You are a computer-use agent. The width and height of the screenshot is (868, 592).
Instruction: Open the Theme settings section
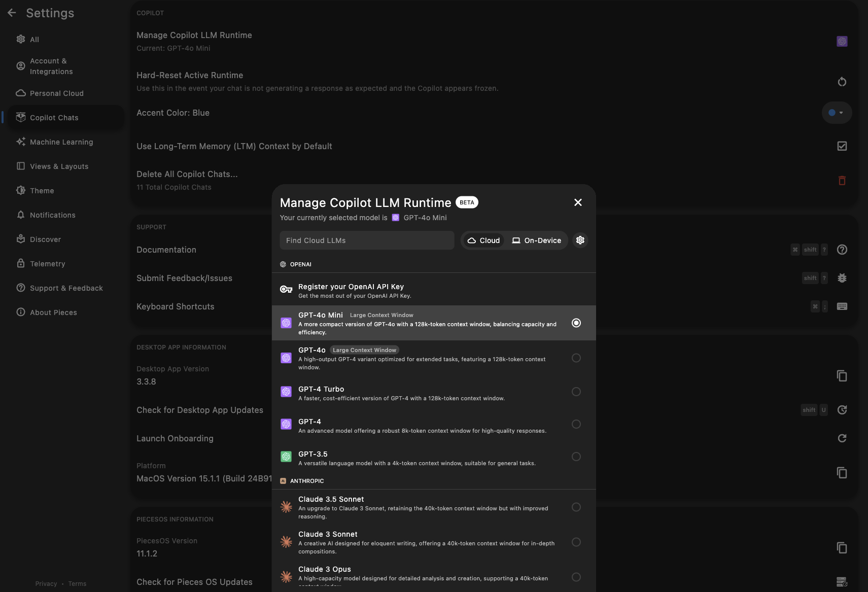tap(42, 190)
